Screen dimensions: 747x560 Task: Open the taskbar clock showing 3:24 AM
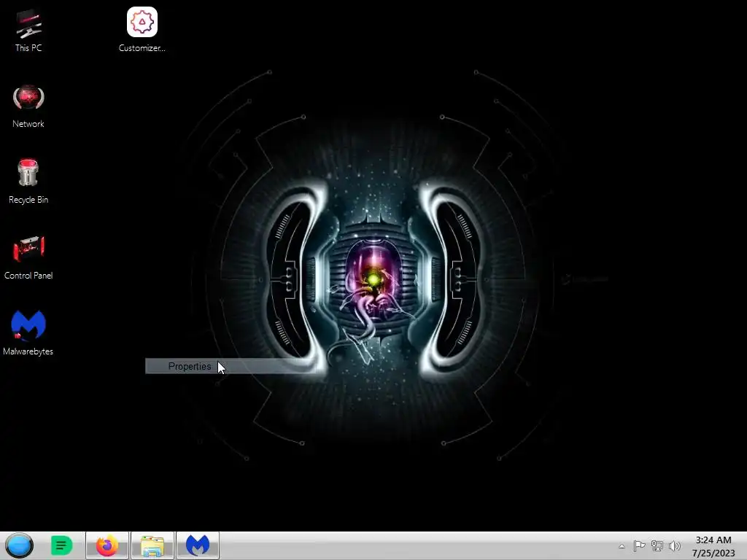pos(713,546)
